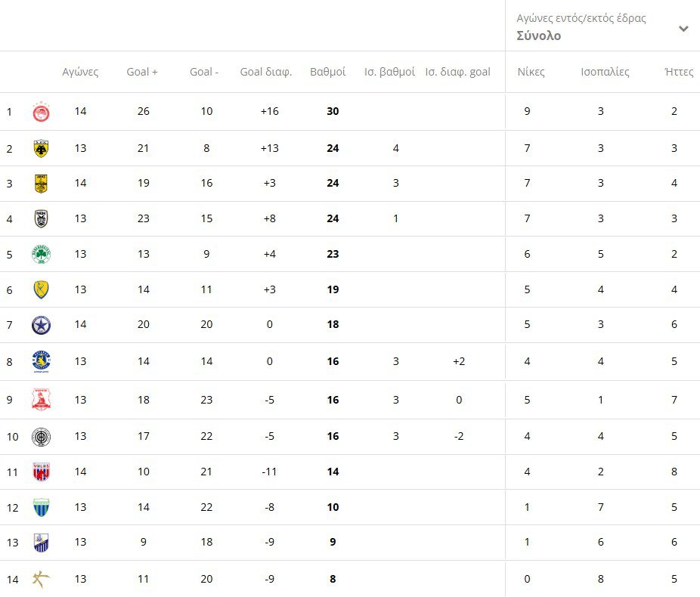Click the Goal + column header
This screenshot has width=700, height=597.
click(142, 72)
